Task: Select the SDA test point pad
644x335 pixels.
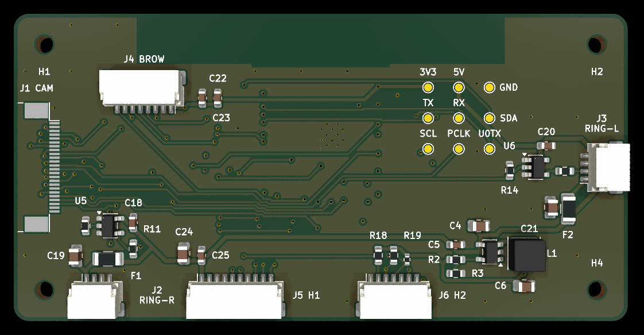Action: 489,118
